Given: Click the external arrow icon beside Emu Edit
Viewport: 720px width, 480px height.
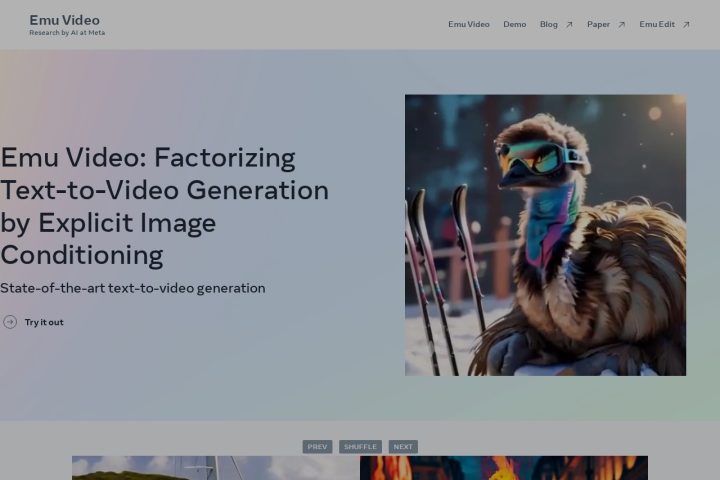Looking at the screenshot, I should [x=686, y=25].
